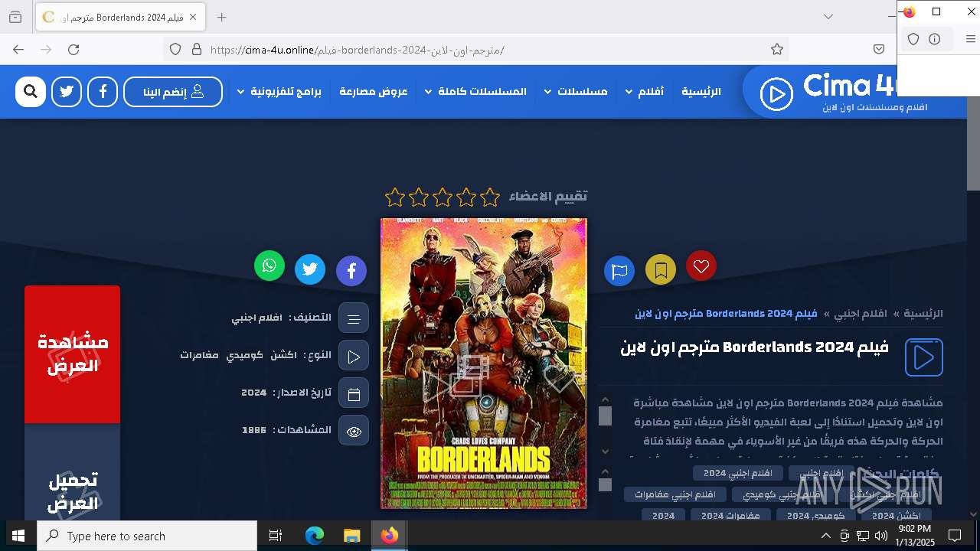
Task: Share movie on WhatsApp
Action: (269, 266)
